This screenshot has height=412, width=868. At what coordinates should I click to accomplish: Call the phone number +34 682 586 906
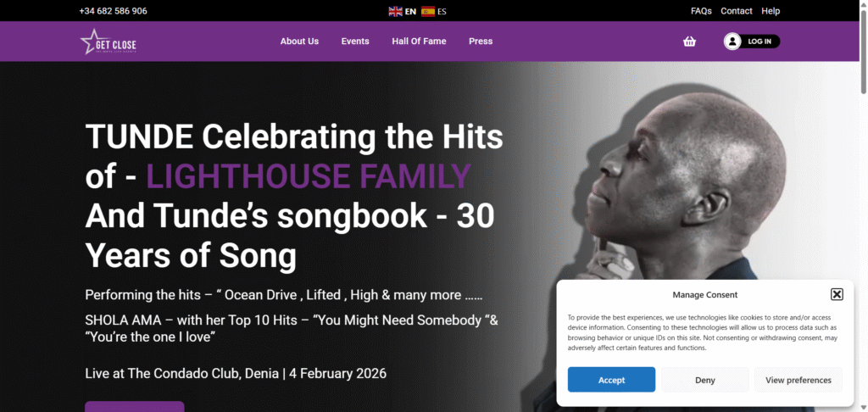[113, 11]
